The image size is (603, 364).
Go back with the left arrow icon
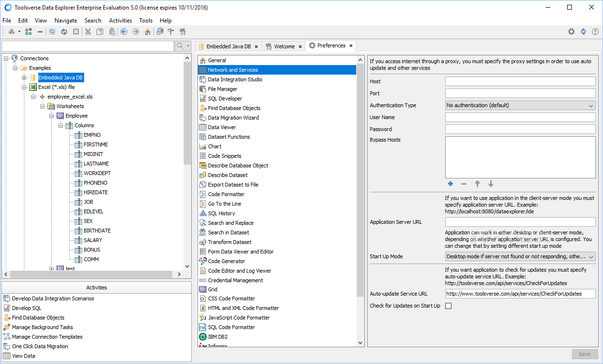coord(124,32)
